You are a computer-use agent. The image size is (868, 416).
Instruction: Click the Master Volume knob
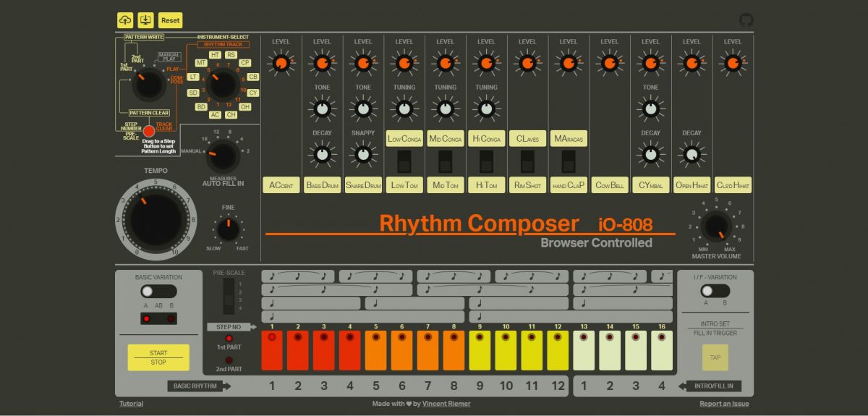(x=715, y=226)
